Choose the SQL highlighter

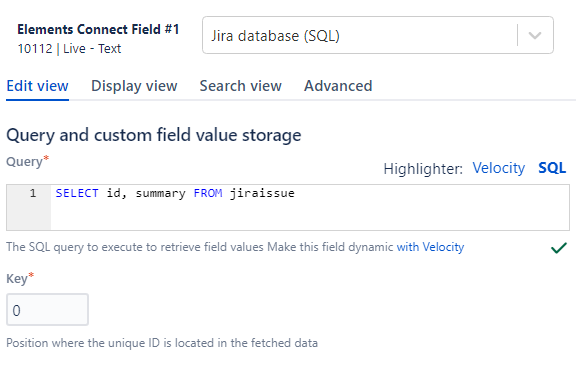552,168
